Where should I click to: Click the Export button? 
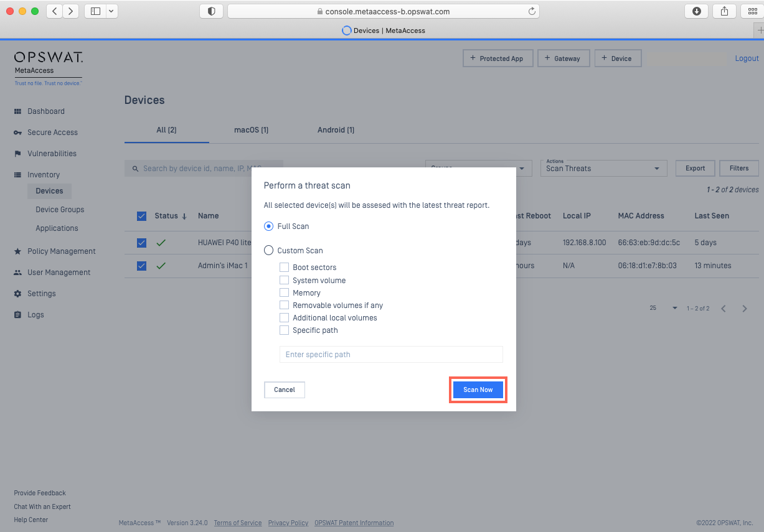696,168
